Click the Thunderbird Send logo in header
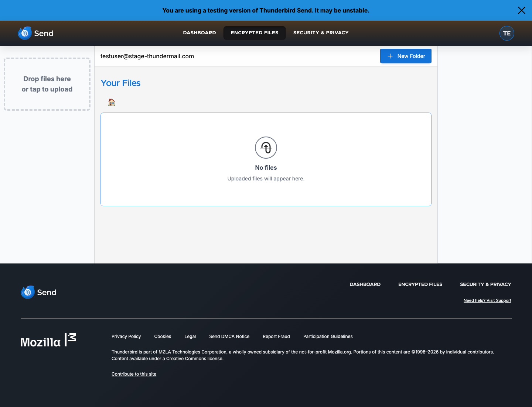Screen dimensions: 532x407 tap(36, 33)
